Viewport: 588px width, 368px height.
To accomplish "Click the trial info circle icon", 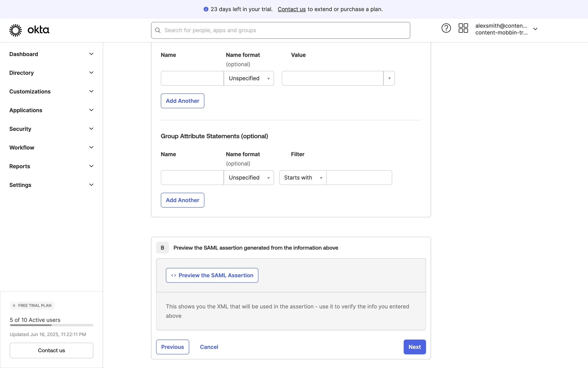I will [x=206, y=9].
